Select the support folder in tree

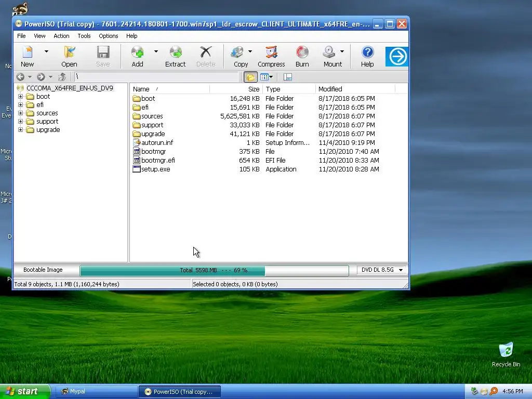(x=47, y=122)
